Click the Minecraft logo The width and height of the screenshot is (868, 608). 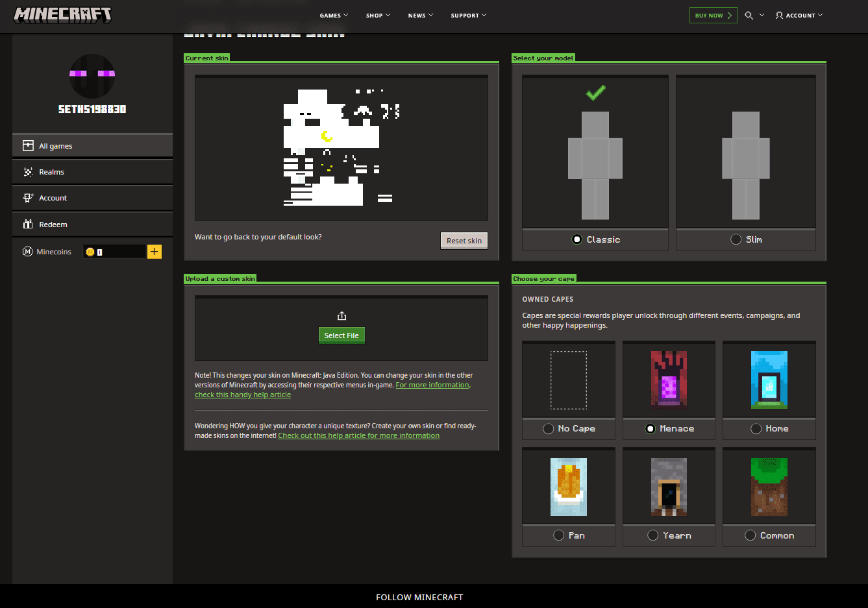click(62, 14)
